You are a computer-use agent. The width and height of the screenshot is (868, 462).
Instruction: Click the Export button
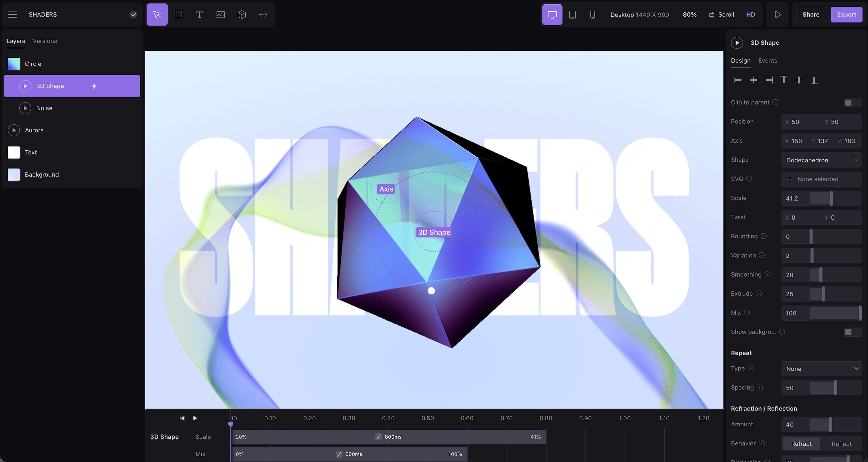847,14
